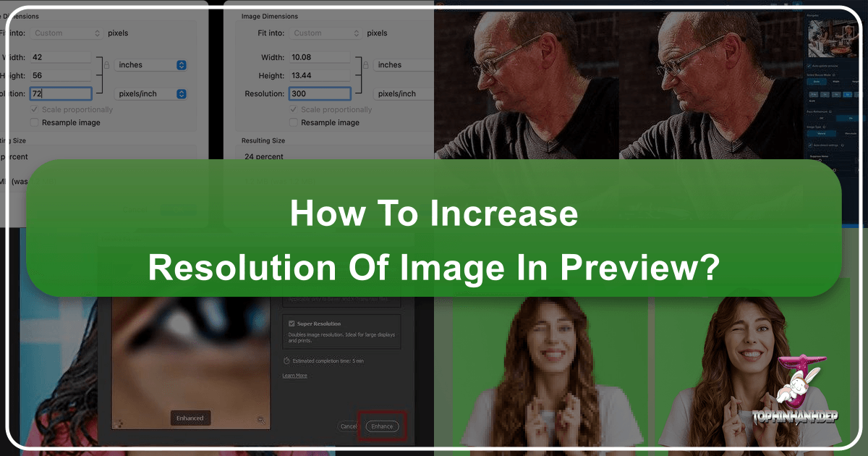Screen dimensions: 868x456
Task: Click the clock icon beside estimated completion time
Action: coord(285,360)
